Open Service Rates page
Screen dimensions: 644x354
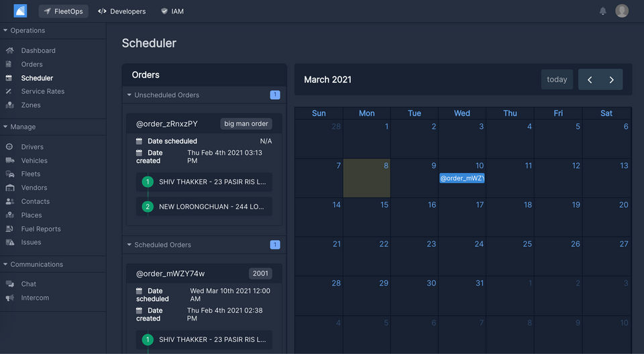[43, 91]
